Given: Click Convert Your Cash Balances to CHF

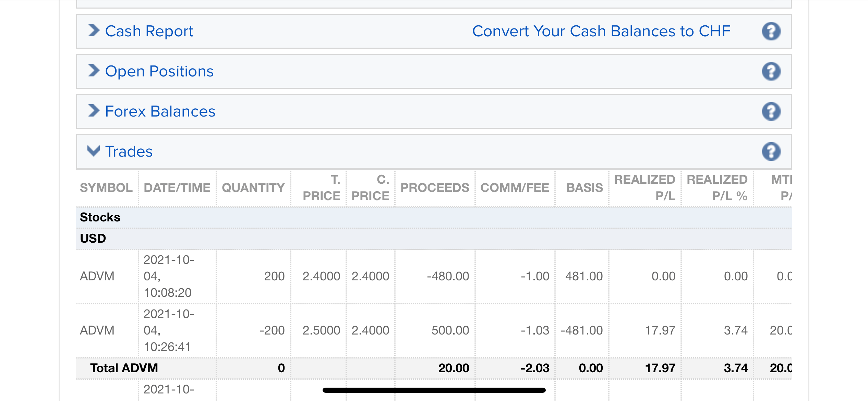Looking at the screenshot, I should (601, 31).
